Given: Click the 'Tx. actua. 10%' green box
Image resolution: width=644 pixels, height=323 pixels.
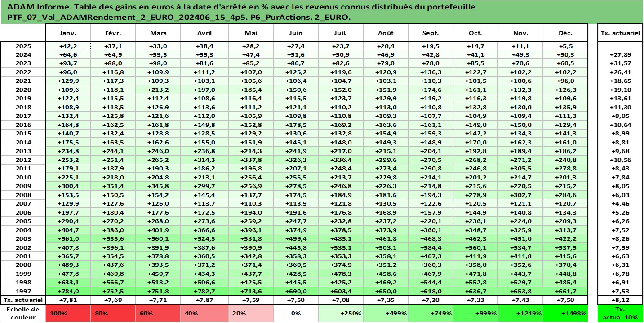Looking at the screenshot, I should tap(620, 313).
